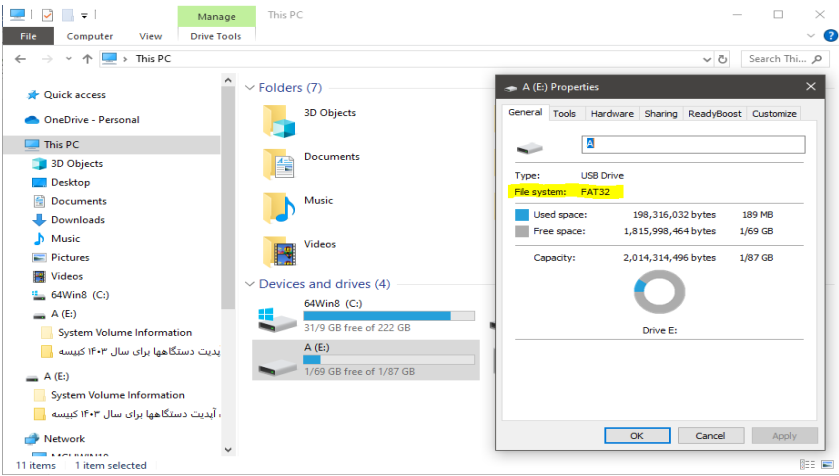Refresh the This PC location
The image size is (839, 476).
[722, 59]
